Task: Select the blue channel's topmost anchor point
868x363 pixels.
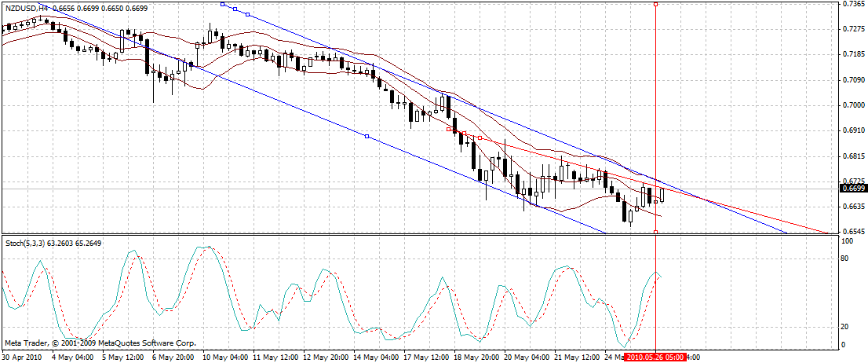Action: click(x=223, y=4)
